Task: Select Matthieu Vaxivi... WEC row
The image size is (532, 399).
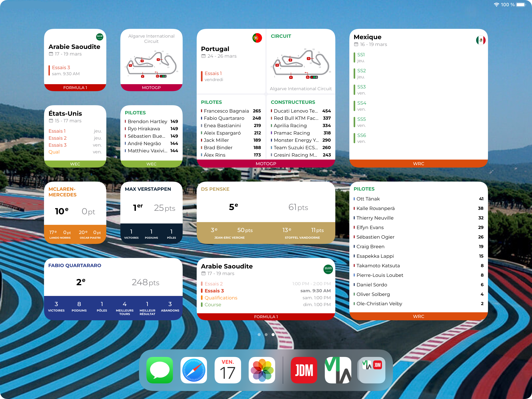Action: tap(151, 151)
